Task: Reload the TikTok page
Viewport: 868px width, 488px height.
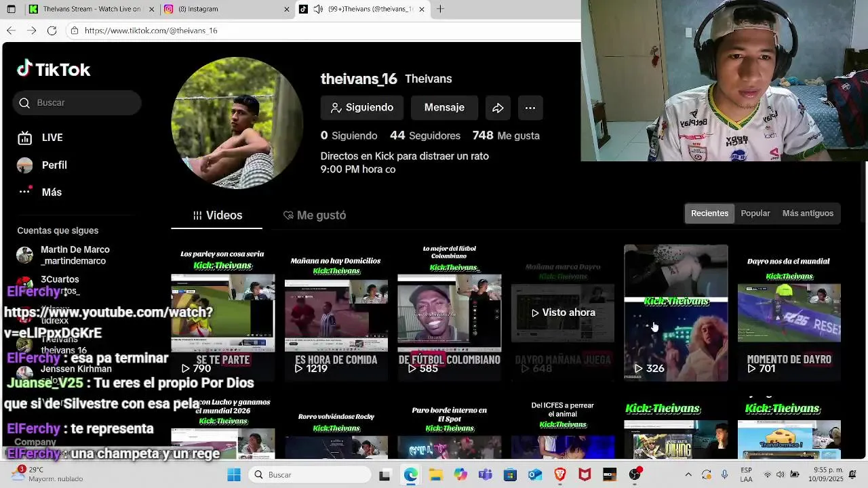Action: point(52,30)
